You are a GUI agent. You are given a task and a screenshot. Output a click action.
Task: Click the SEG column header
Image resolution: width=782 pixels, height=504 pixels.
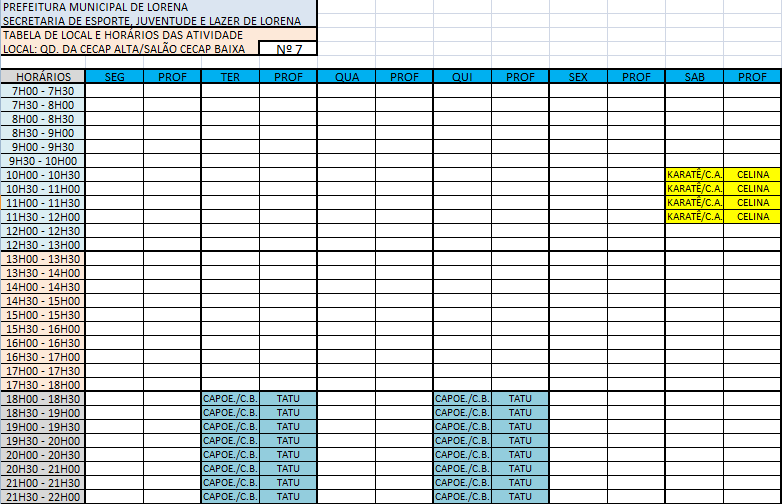[x=115, y=77]
